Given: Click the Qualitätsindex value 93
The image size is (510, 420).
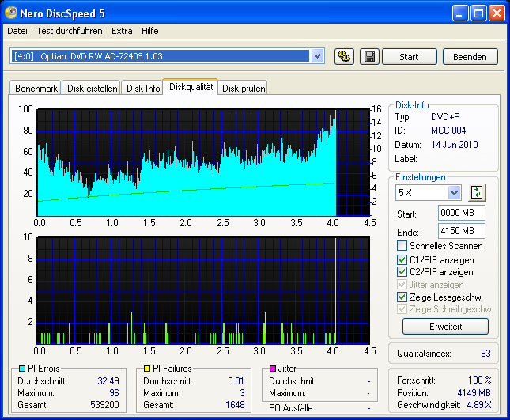Looking at the screenshot, I should coord(485,354).
